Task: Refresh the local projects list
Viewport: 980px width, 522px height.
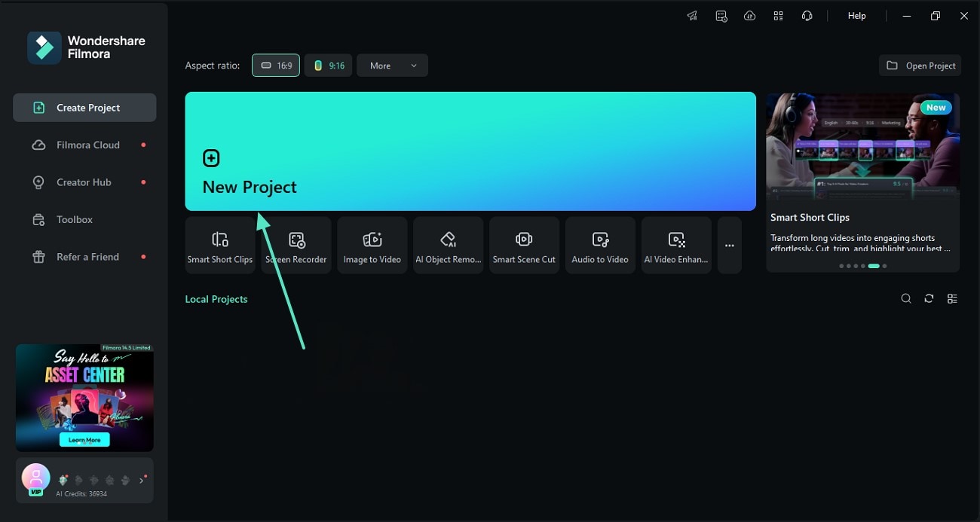Action: pyautogui.click(x=929, y=299)
